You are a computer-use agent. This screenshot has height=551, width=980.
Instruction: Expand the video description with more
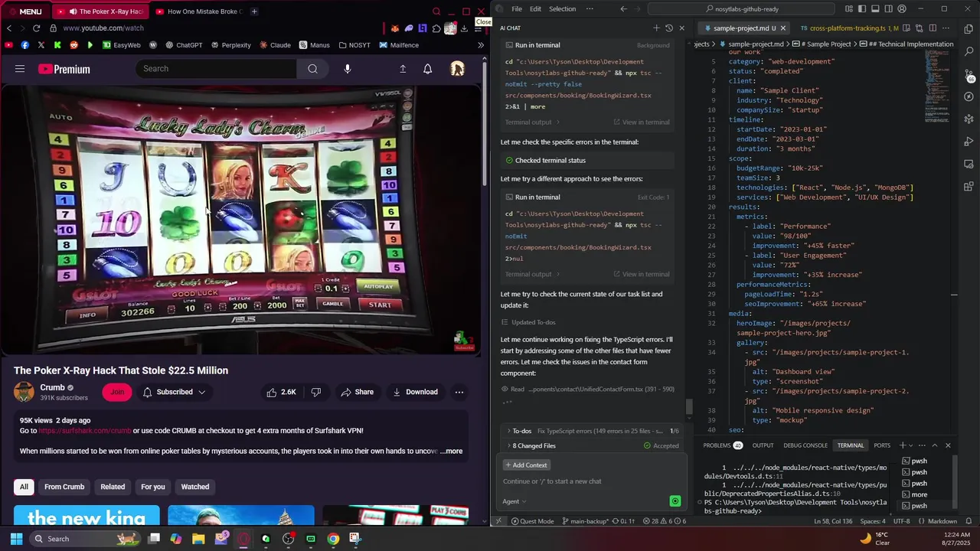pyautogui.click(x=451, y=451)
